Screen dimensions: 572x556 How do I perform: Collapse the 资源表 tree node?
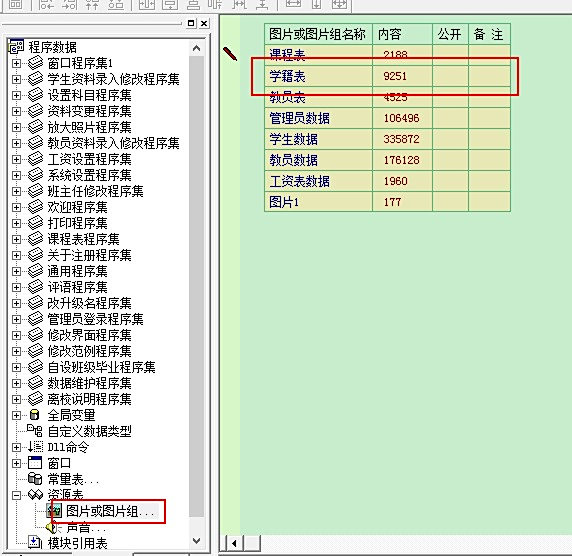coord(16,495)
